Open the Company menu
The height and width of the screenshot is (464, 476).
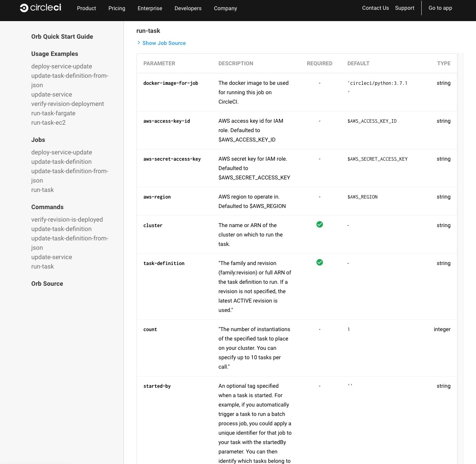pos(225,8)
